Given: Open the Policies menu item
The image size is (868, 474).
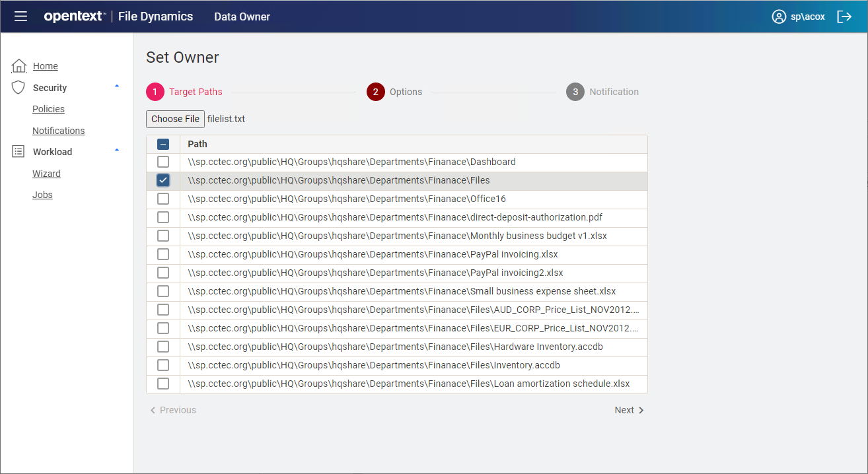Looking at the screenshot, I should 48,109.
